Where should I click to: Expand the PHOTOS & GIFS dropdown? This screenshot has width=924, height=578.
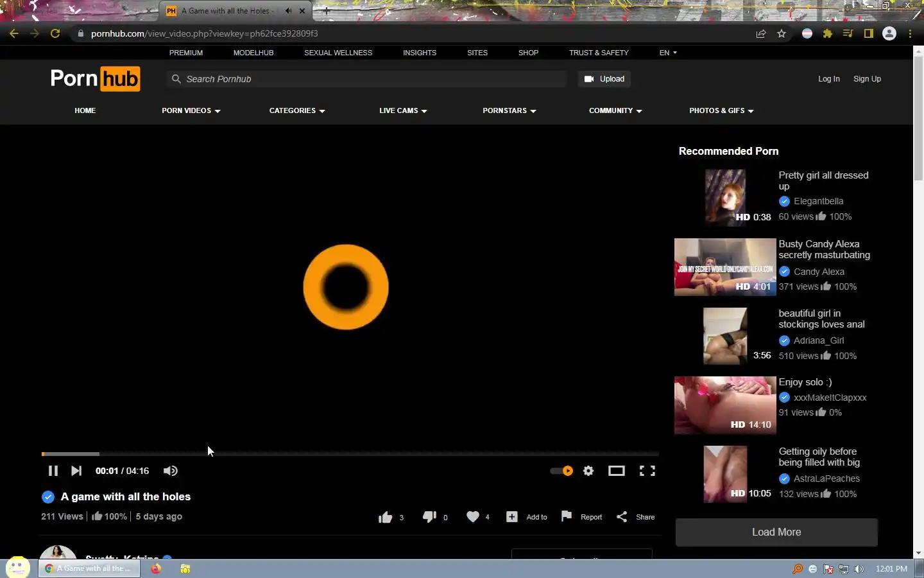[x=721, y=110]
